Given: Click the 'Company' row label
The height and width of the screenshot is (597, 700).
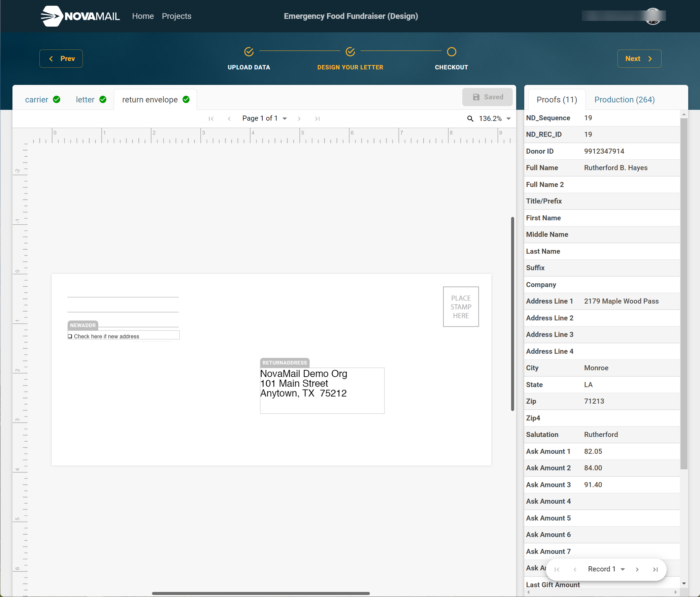Looking at the screenshot, I should click(541, 285).
